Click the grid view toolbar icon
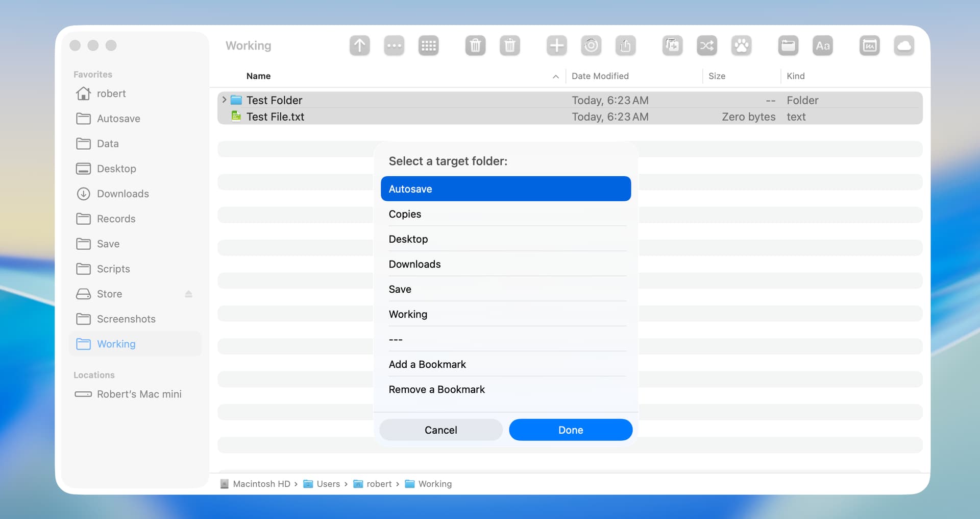The image size is (980, 519). (x=428, y=46)
